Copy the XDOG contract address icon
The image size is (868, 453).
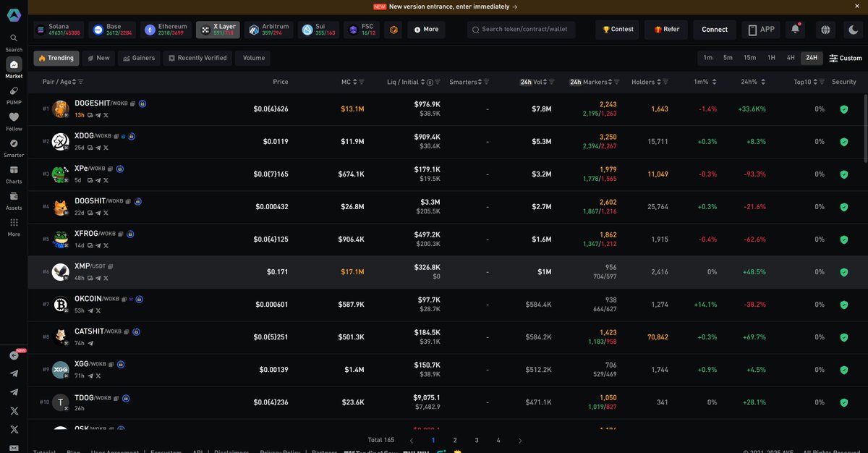[116, 136]
